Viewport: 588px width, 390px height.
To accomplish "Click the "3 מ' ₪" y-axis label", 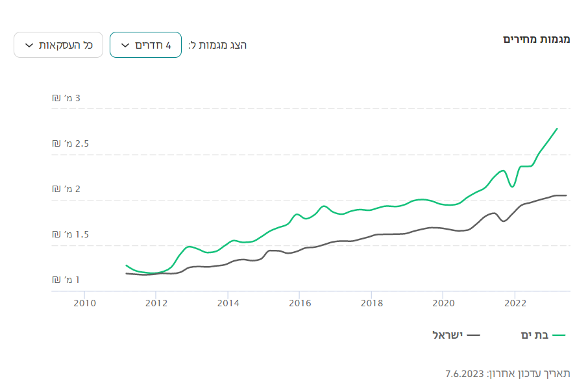I will pos(66,98).
